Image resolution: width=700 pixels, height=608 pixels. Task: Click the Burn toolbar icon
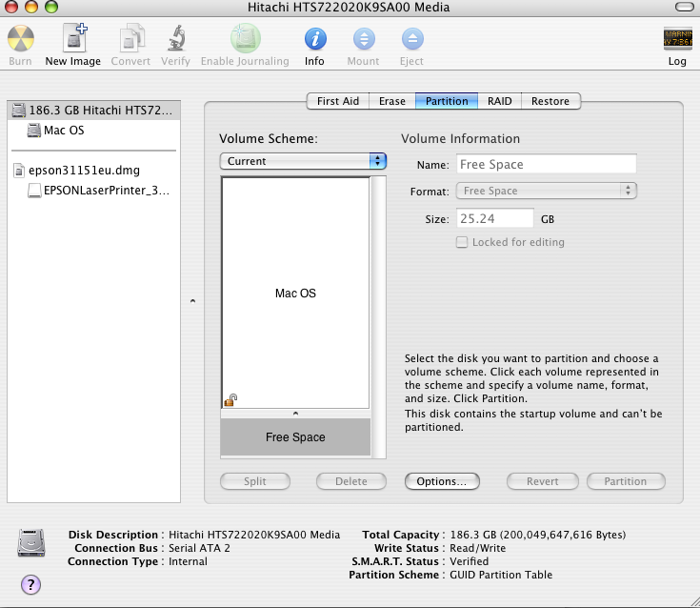coord(21,39)
